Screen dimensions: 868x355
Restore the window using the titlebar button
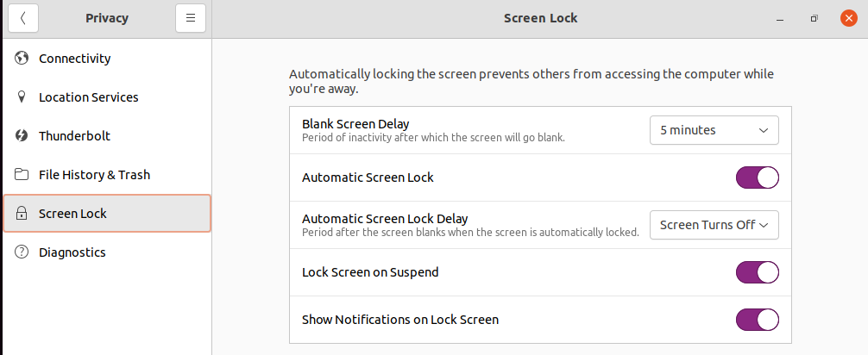814,18
